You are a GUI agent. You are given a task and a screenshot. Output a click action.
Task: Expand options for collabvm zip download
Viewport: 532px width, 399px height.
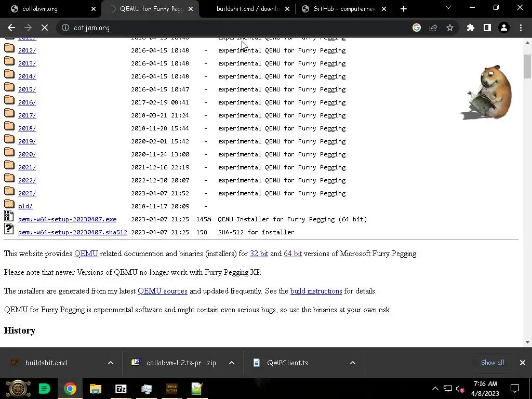click(232, 363)
